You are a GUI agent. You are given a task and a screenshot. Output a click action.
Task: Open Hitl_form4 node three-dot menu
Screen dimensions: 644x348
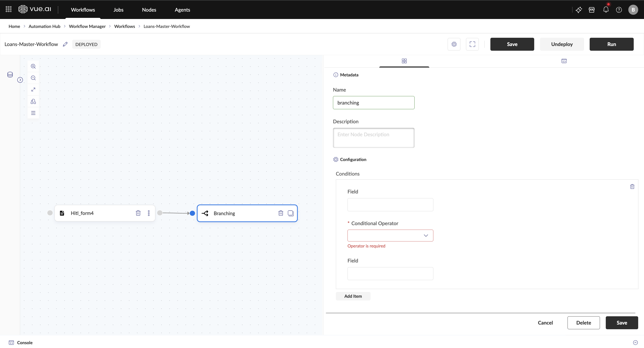tap(149, 213)
